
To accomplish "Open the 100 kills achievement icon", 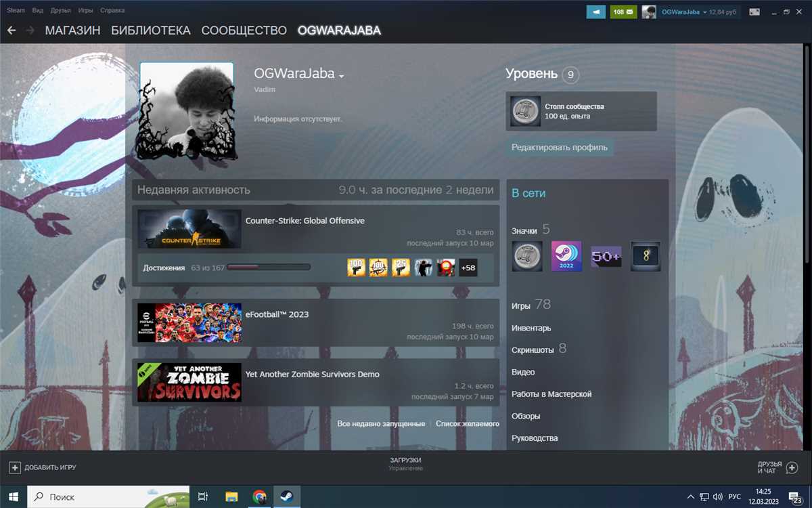I will [x=356, y=268].
